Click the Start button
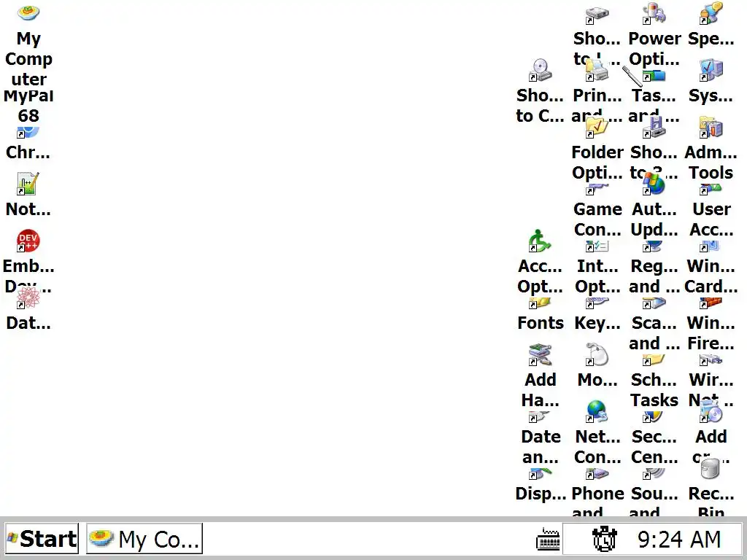Viewport: 747px width, 560px height. [x=42, y=539]
